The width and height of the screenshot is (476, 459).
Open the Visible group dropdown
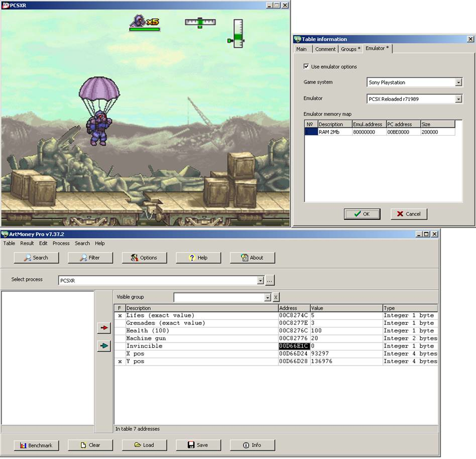tap(267, 297)
